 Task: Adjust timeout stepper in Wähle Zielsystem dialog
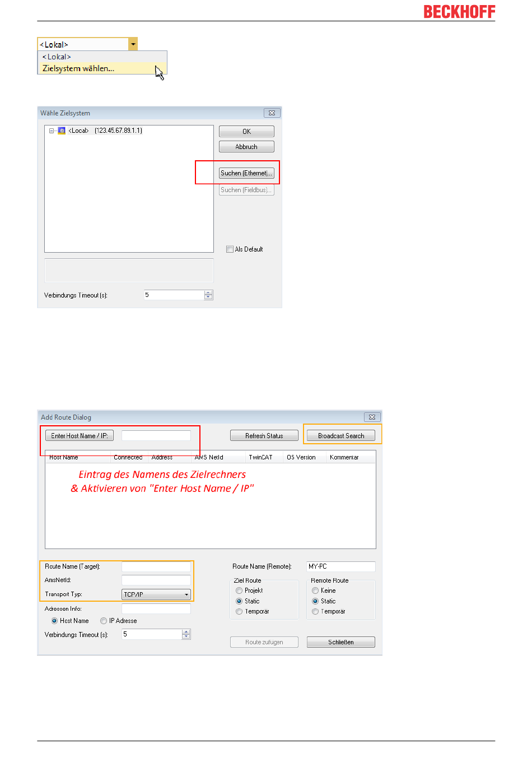[208, 295]
